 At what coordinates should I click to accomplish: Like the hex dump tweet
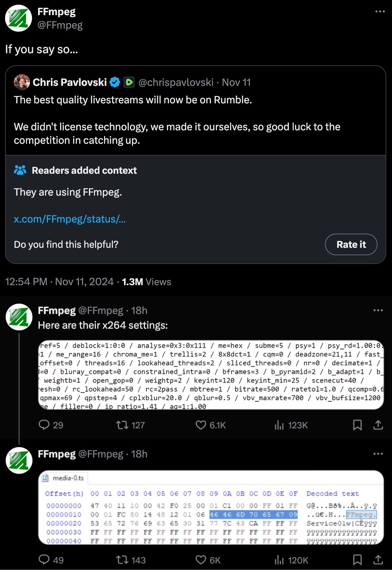coord(201,560)
